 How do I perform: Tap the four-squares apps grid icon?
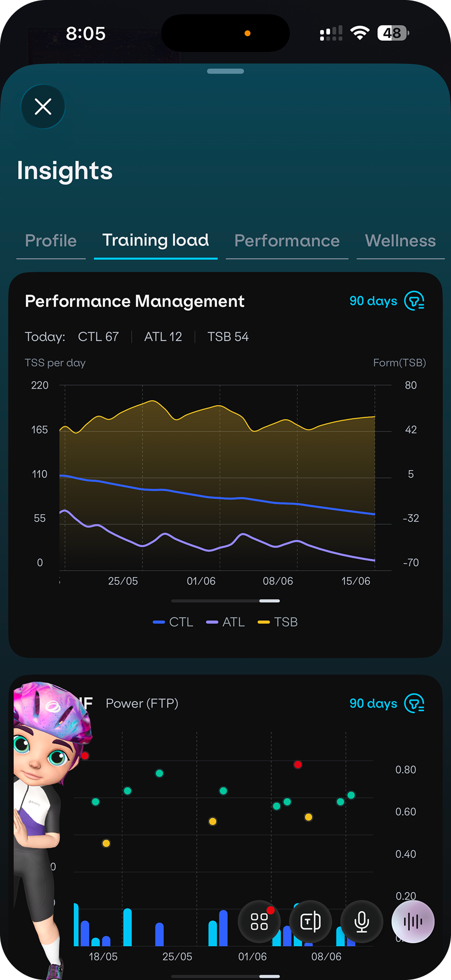(259, 922)
